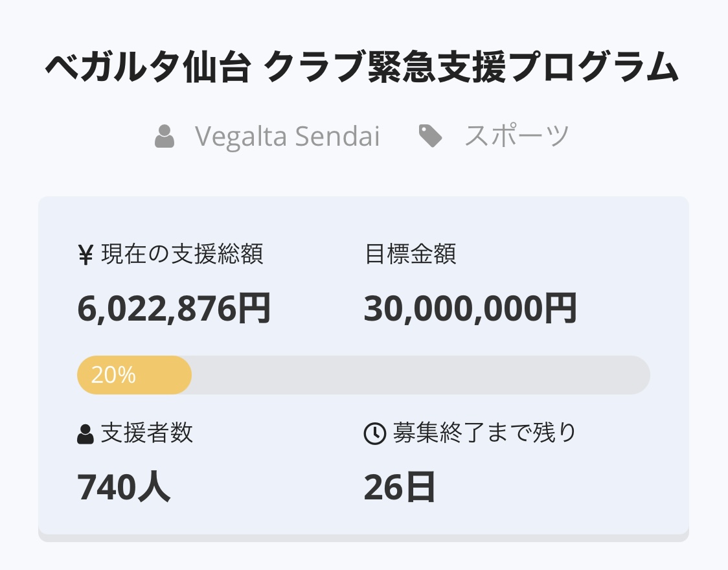Select the 26日 remaining days value
This screenshot has height=570, width=728.
(399, 487)
